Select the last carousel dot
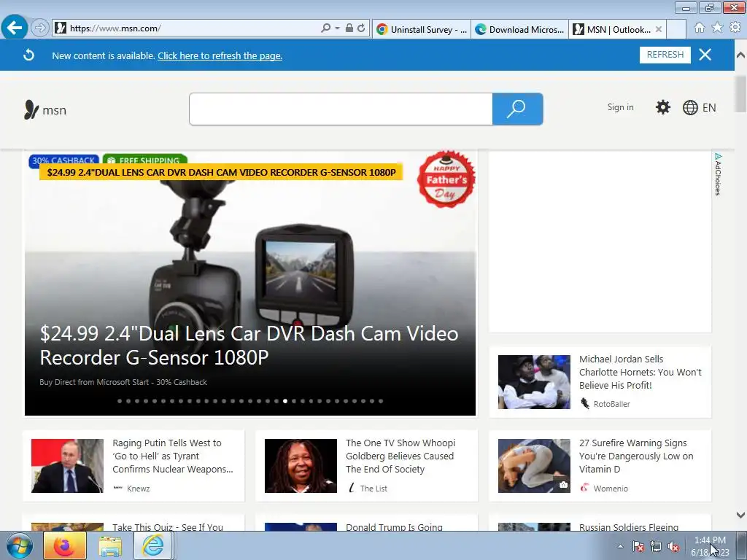Viewport: 747px width, 560px height. 381,401
